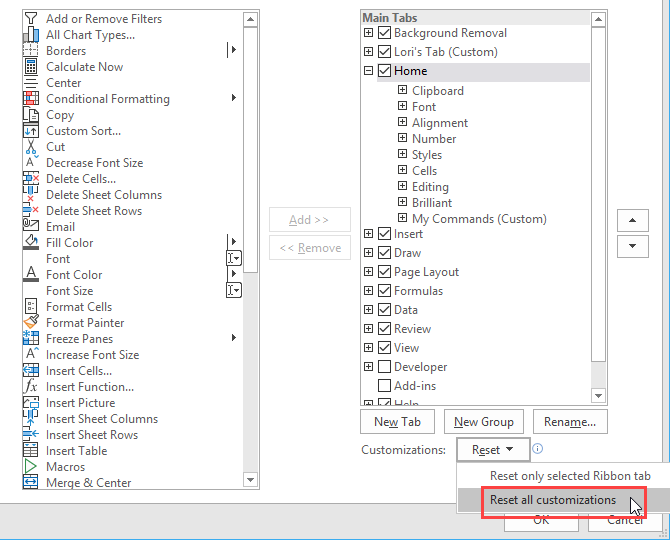Click the Insert Cells icon
670x540 pixels.
(x=31, y=370)
